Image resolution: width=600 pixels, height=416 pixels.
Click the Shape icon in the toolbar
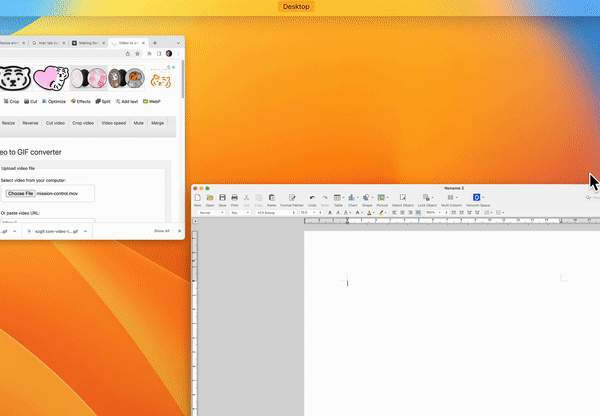(x=366, y=197)
